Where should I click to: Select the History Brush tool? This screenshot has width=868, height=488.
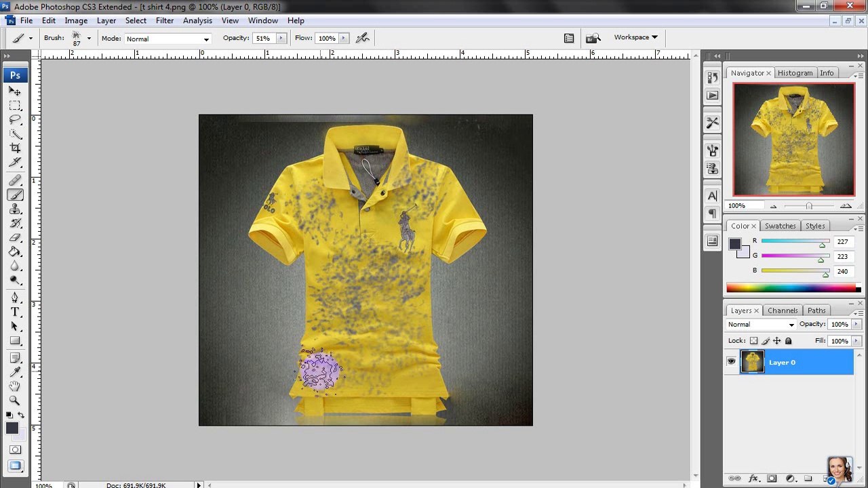point(15,223)
